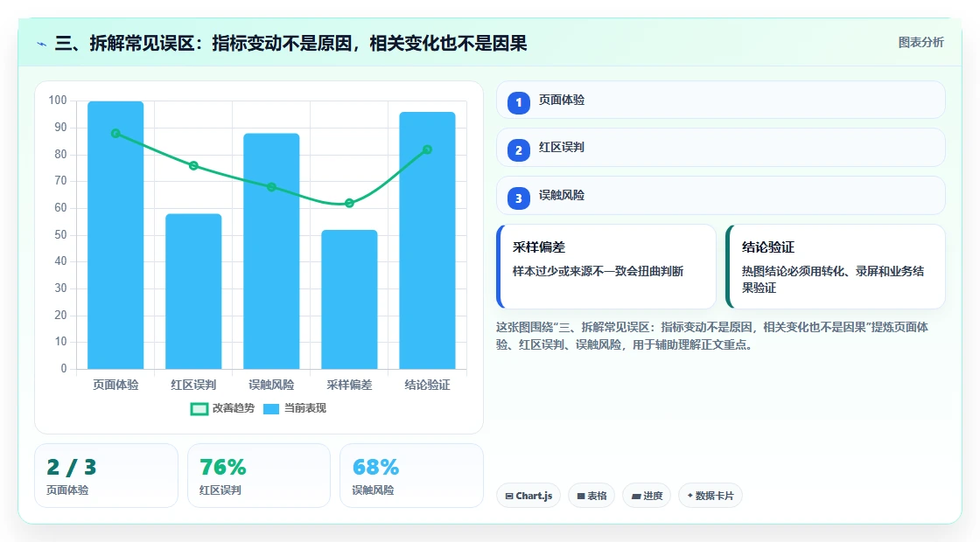
Task: Click the icon in the Chart.js tag
Action: click(x=509, y=496)
